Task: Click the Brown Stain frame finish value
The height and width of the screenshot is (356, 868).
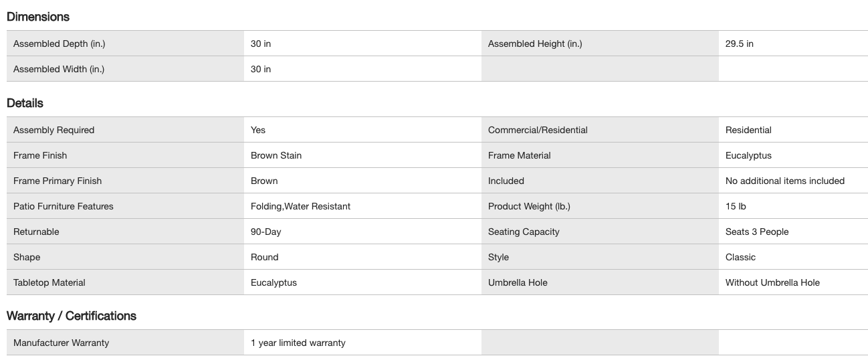Action: coord(276,156)
